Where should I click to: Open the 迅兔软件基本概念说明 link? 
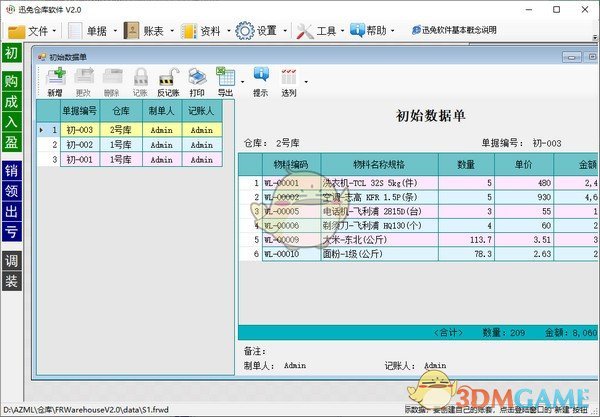(x=454, y=30)
